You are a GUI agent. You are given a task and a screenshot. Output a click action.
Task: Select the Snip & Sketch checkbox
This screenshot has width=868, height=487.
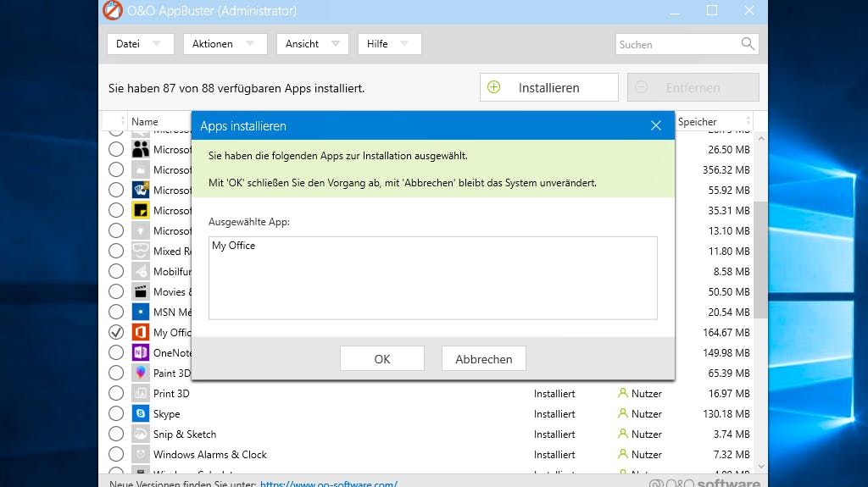[x=116, y=434]
